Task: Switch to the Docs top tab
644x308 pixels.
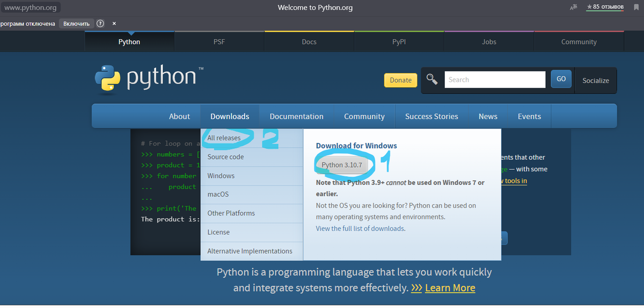Action: [x=309, y=41]
